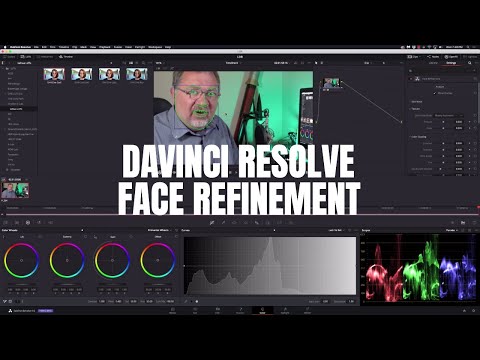
Task: Switch to the Media page
Action: click(x=173, y=311)
